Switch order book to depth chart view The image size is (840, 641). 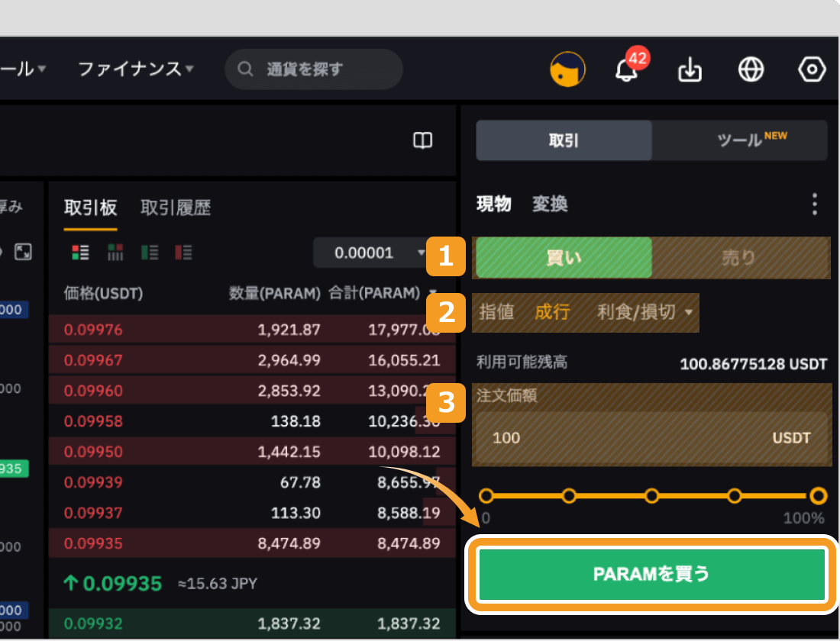click(115, 252)
